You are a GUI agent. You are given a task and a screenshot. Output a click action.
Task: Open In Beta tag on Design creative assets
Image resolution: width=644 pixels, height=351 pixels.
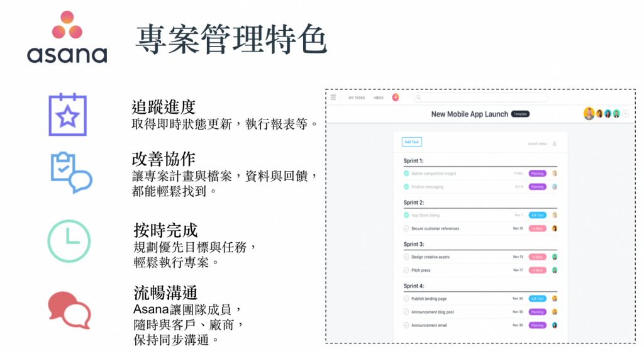point(537,257)
